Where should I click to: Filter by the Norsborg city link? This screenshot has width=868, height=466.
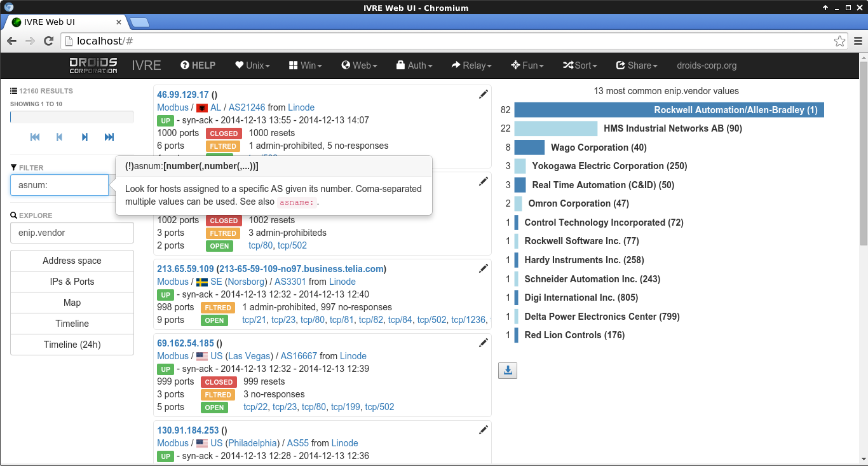(x=245, y=282)
